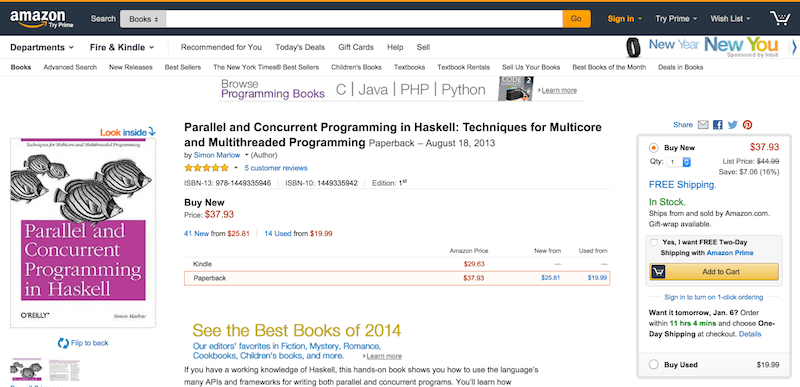Select the front cover thumbnail
Screen dimensions: 800x387
(27, 370)
